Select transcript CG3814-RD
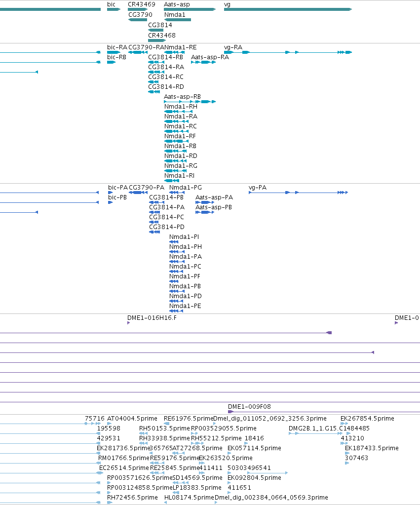 tap(154, 92)
